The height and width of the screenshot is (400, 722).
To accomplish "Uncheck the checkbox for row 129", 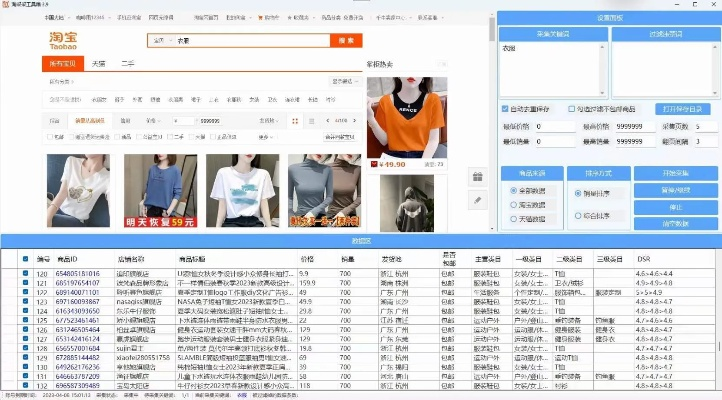I will (x=25, y=357).
